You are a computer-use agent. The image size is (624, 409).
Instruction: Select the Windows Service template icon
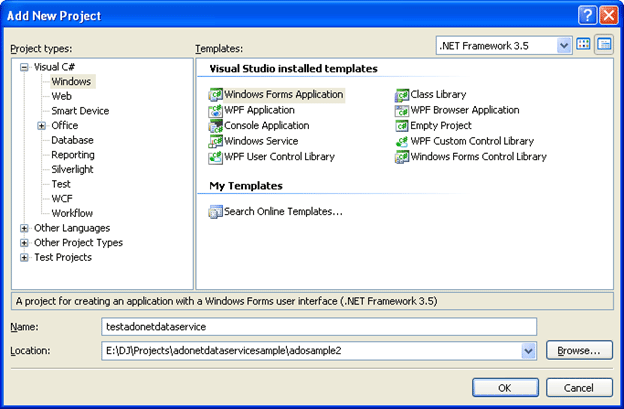[x=214, y=141]
